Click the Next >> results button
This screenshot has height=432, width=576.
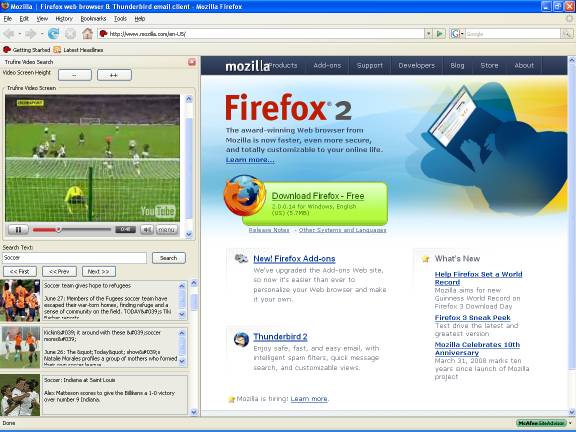coord(99,271)
